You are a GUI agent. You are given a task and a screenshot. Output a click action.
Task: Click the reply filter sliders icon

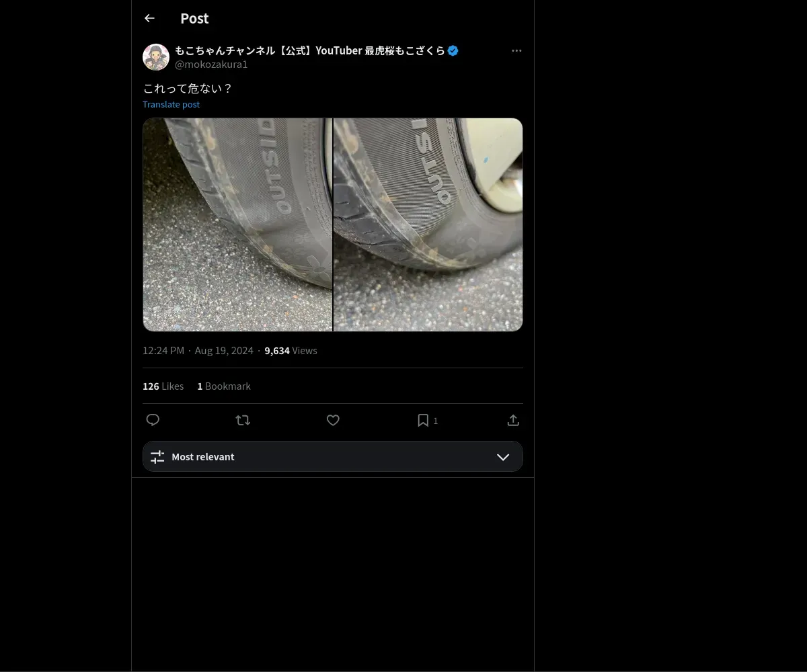157,457
